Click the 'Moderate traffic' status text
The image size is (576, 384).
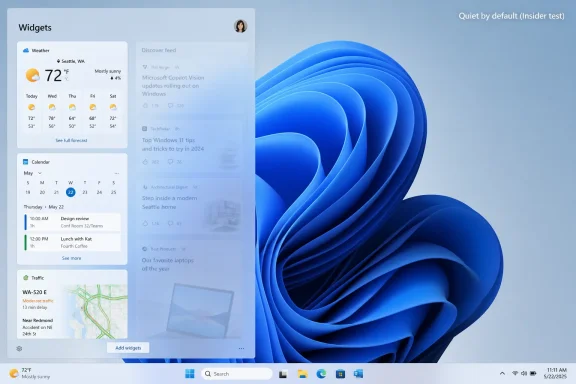tap(38, 301)
